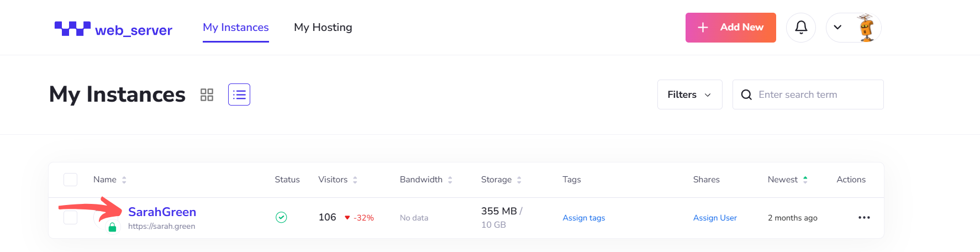980x252 pixels.
Task: Focus the Enter search term field
Action: (808, 95)
